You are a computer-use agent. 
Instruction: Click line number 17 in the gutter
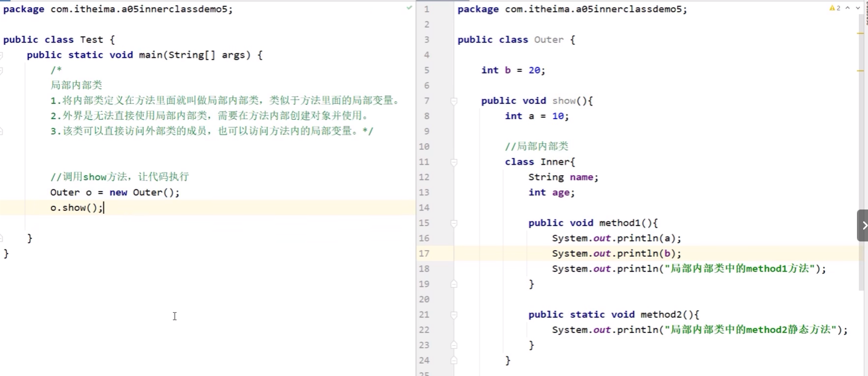(424, 253)
